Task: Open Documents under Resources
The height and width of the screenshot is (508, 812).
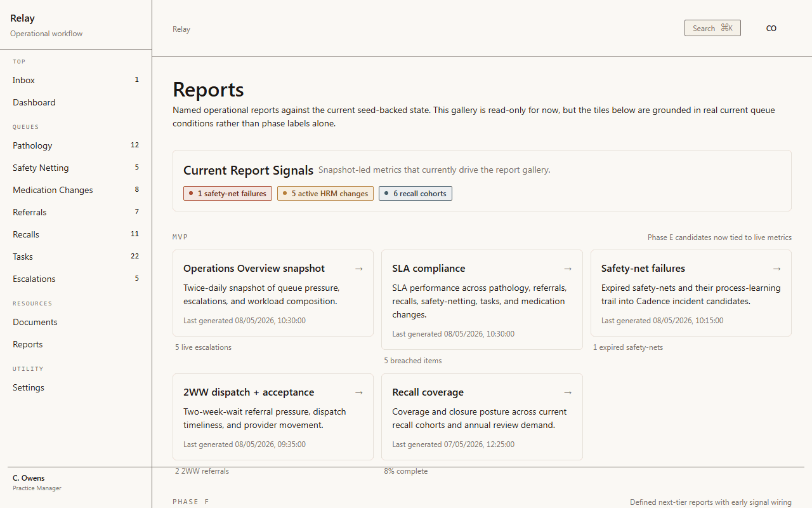Action: (x=75, y=322)
